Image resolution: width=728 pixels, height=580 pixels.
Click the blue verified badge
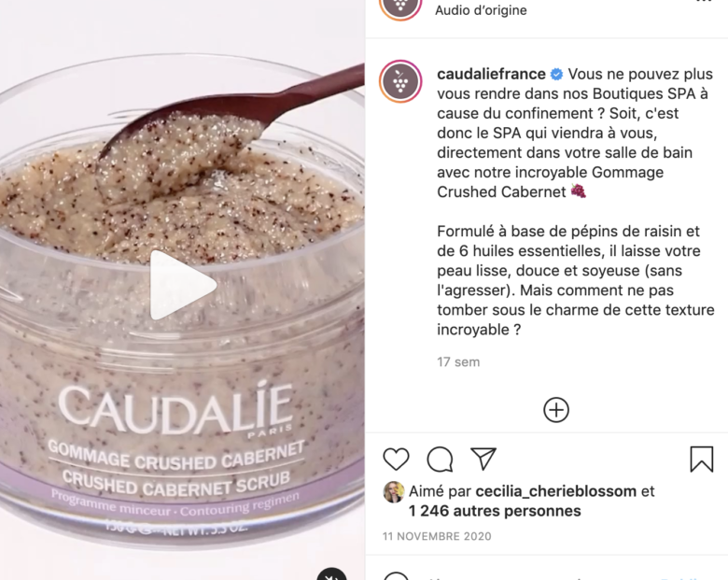[556, 74]
